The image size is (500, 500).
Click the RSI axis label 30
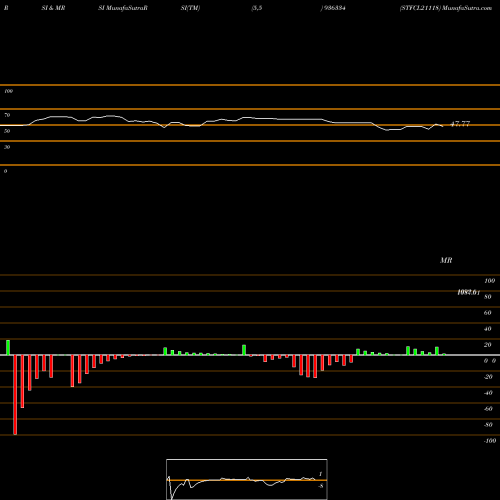click(7, 147)
